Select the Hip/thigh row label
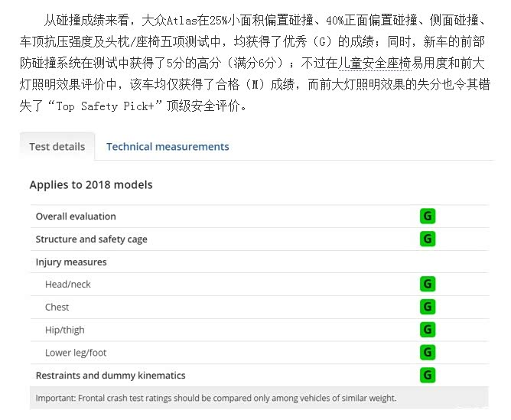 pos(65,330)
